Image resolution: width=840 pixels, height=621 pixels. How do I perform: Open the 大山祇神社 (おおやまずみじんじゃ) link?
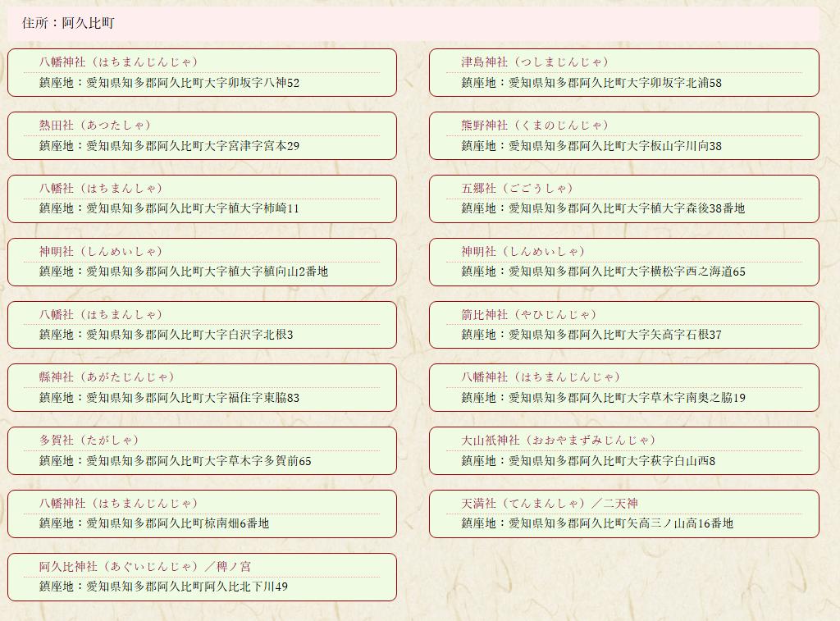click(558, 440)
